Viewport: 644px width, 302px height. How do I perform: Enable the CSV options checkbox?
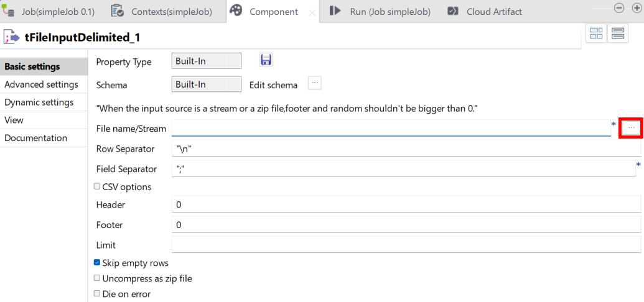tap(97, 186)
